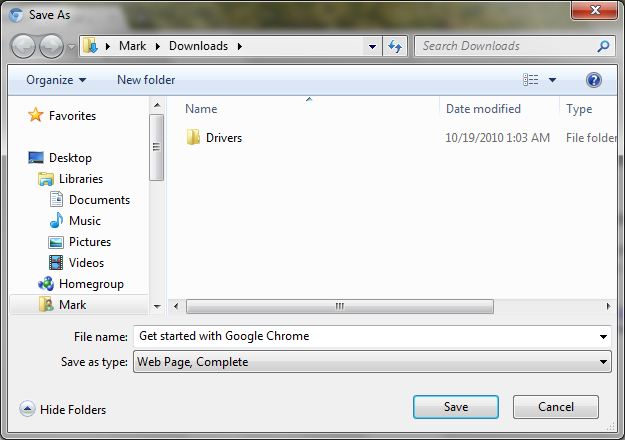
Task: Expand the Save as type dropdown
Action: click(x=603, y=362)
